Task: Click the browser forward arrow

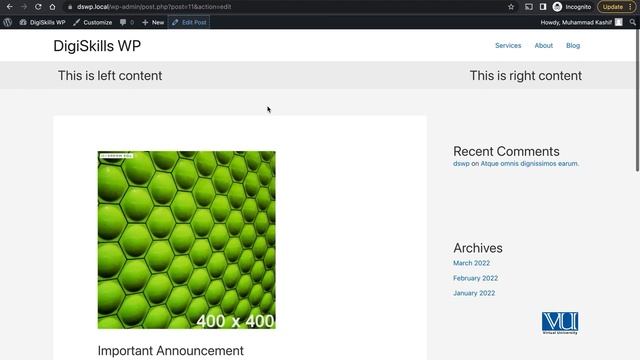Action: (24, 7)
